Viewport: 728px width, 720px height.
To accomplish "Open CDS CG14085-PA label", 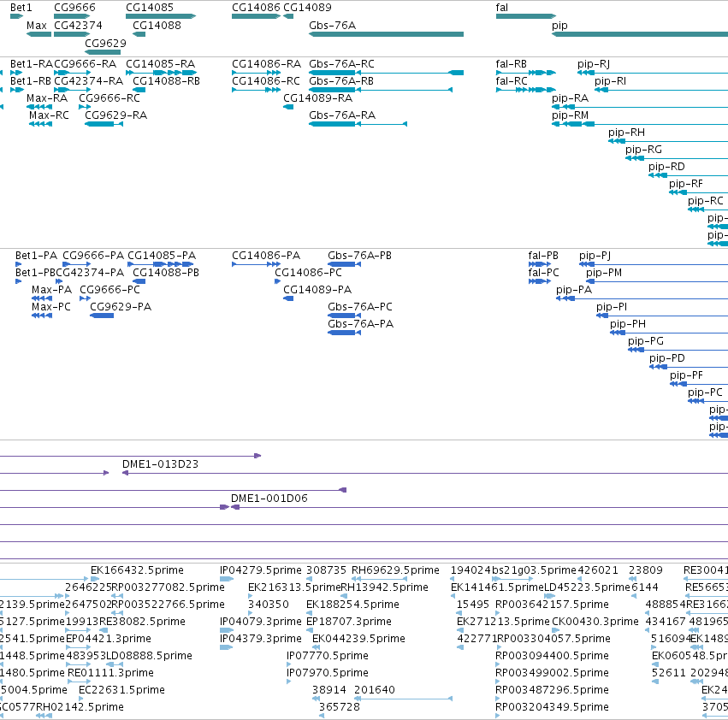I will coord(162,256).
